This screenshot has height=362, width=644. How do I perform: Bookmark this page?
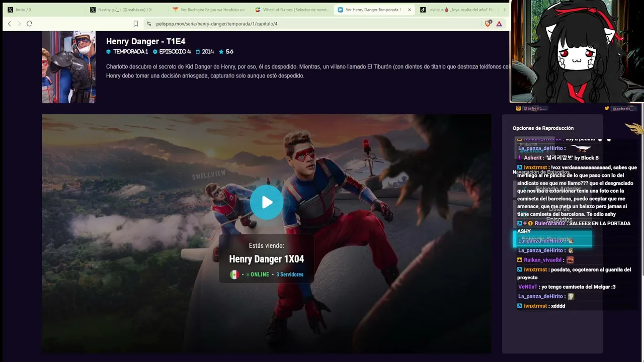[x=136, y=24]
